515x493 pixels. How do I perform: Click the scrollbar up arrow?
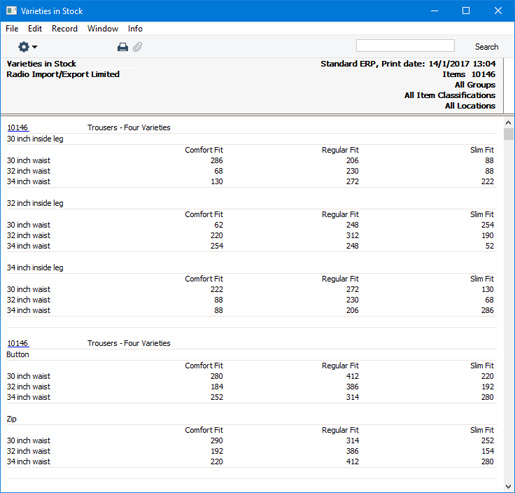508,123
